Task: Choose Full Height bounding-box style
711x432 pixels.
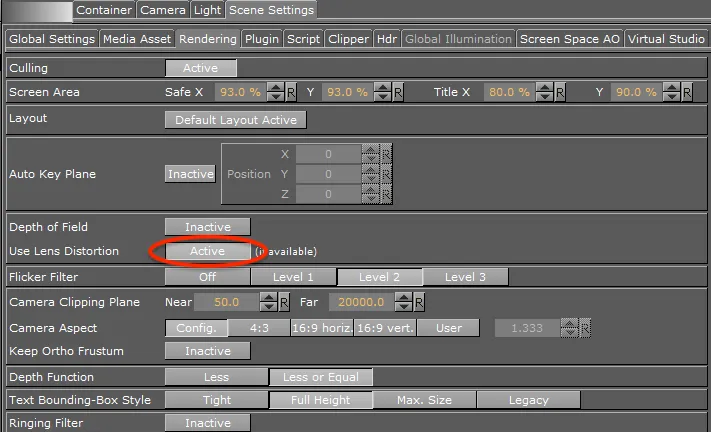Action: pos(321,400)
